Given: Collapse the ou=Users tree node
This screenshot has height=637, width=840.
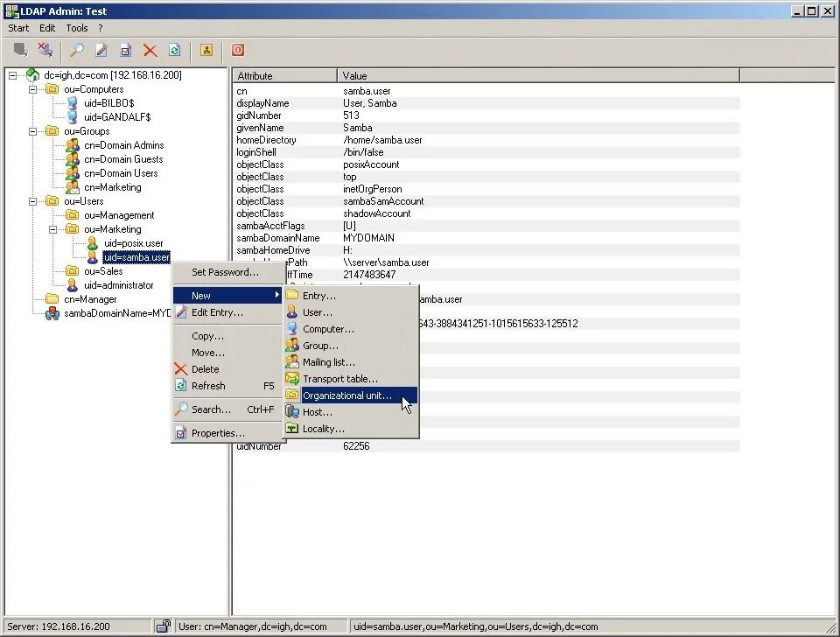Looking at the screenshot, I should point(32,201).
